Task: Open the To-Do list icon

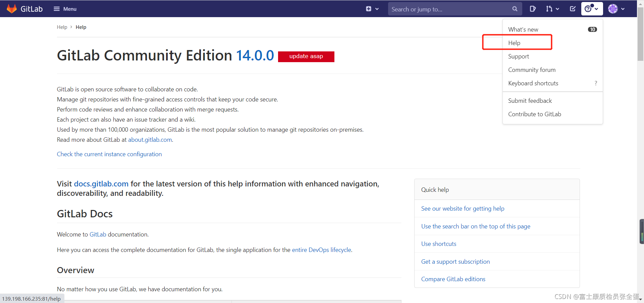Action: tap(573, 9)
